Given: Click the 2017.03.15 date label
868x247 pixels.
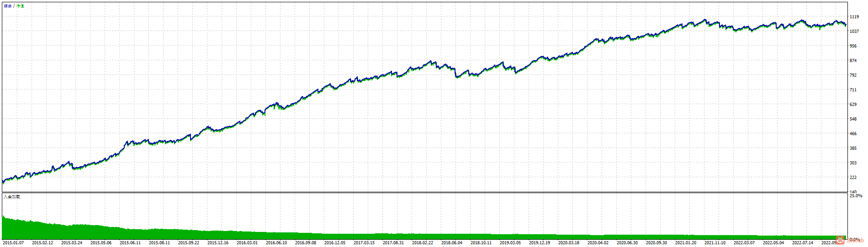Looking at the screenshot, I should (364, 243).
